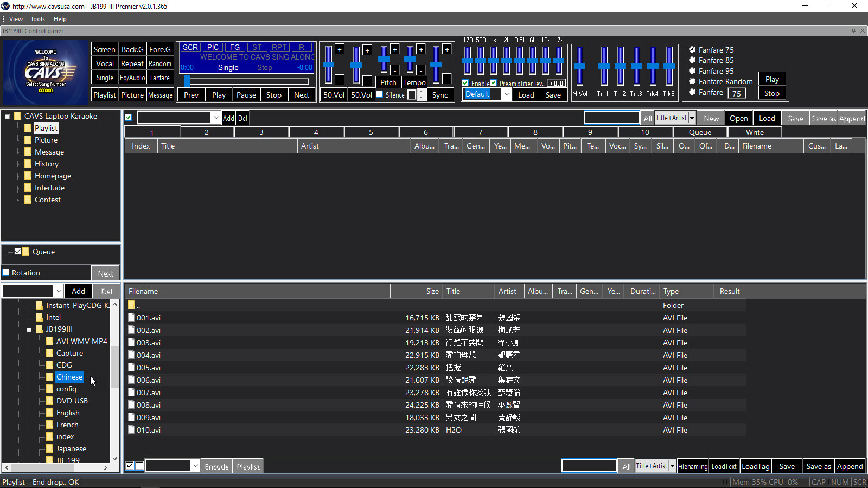Click the Silence value stepper up arrow

click(x=421, y=92)
